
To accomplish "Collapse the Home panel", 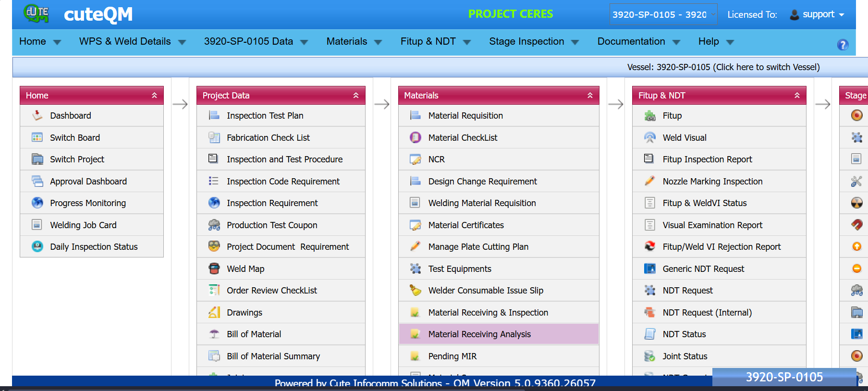I will coord(154,95).
